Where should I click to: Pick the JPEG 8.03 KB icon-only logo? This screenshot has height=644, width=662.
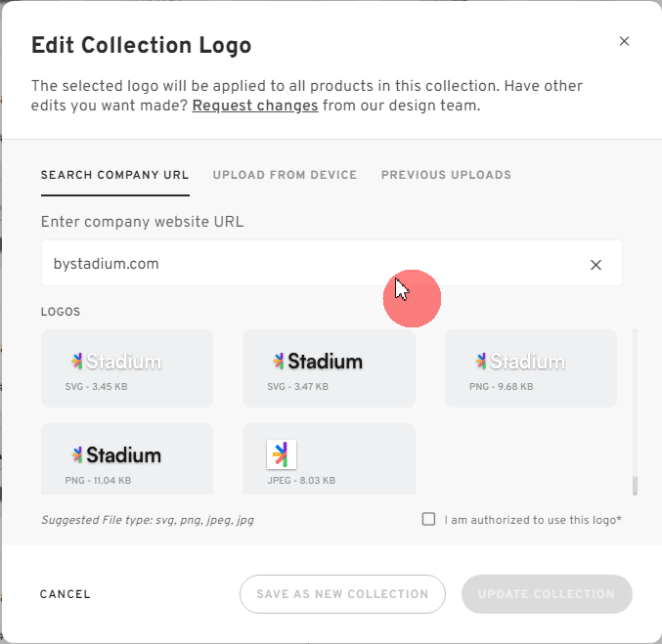[329, 458]
